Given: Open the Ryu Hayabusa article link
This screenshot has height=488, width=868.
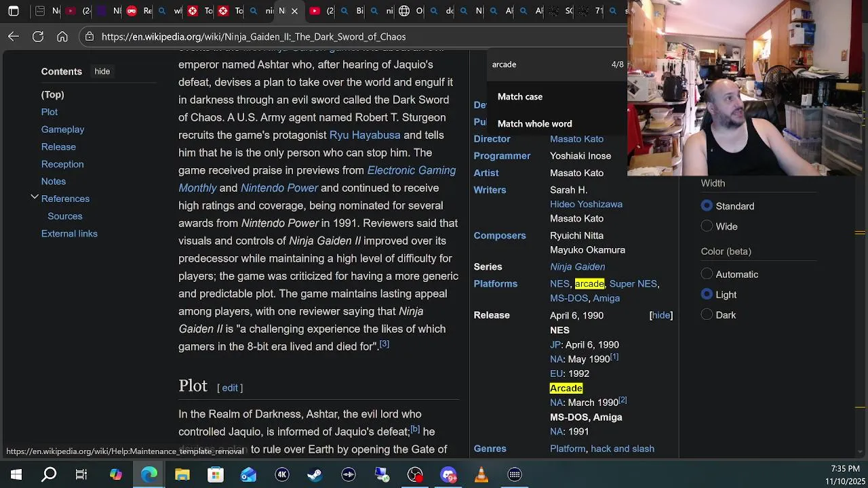Looking at the screenshot, I should (x=365, y=135).
